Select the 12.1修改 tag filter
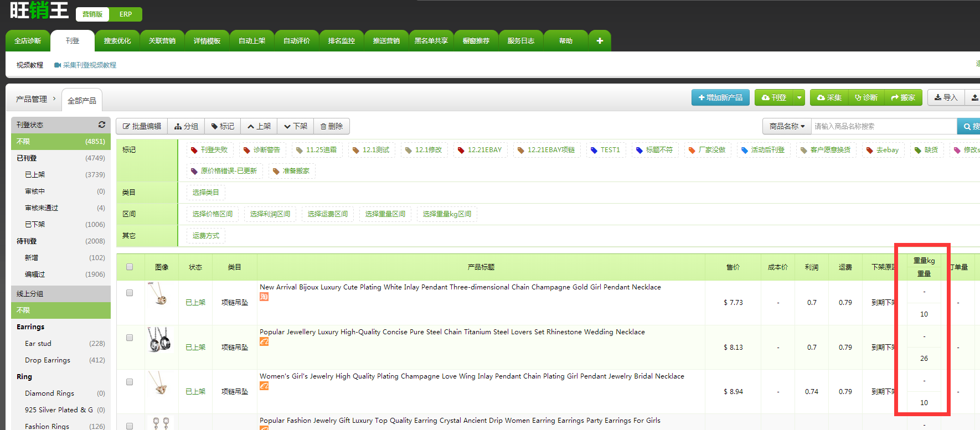The width and height of the screenshot is (980, 430). tap(424, 150)
